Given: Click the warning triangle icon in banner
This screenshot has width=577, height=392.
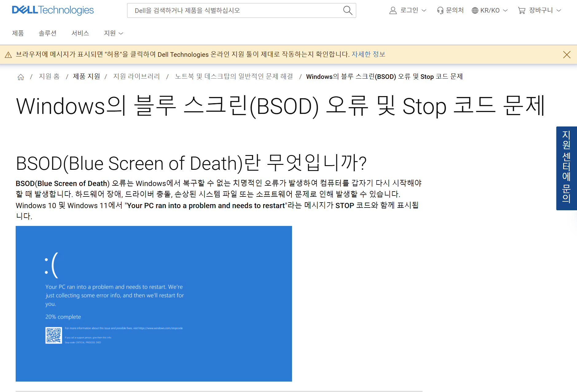Looking at the screenshot, I should click(8, 55).
